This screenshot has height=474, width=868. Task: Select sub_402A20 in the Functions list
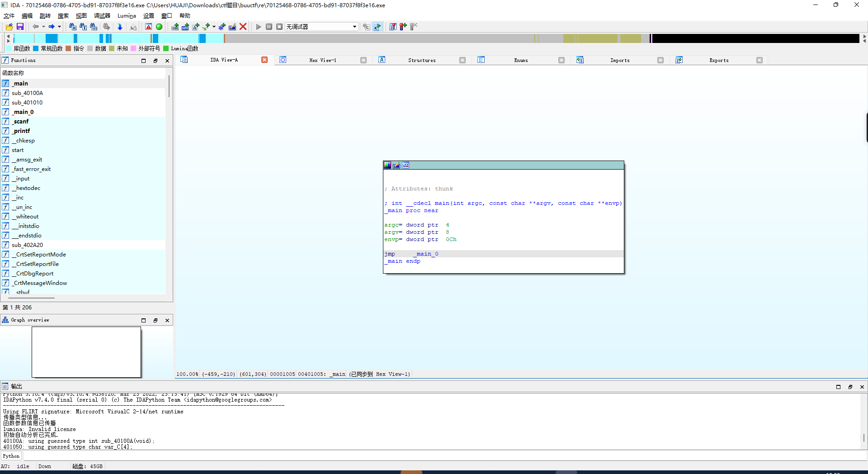pos(83,245)
